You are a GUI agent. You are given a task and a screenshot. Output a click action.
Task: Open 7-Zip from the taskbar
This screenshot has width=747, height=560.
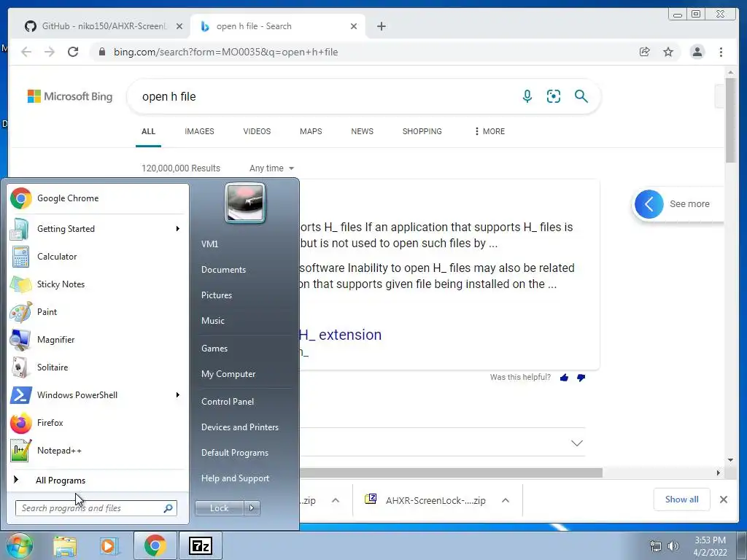pos(200,545)
